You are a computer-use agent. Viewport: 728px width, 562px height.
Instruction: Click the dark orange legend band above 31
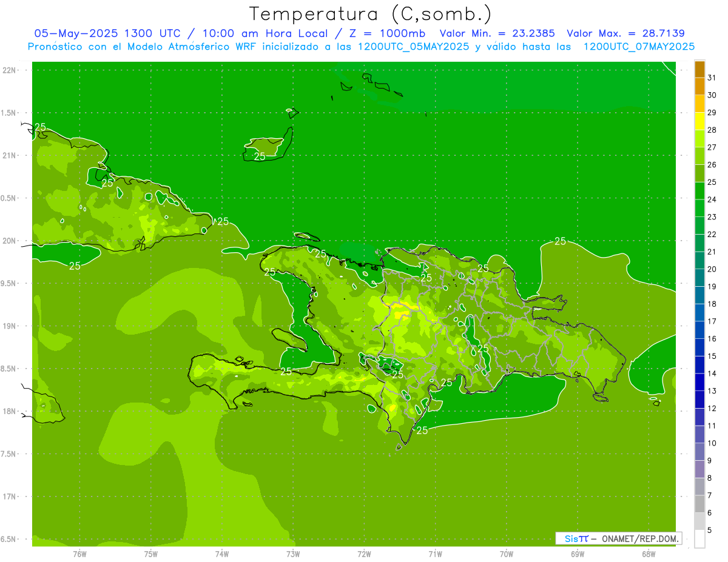[699, 69]
